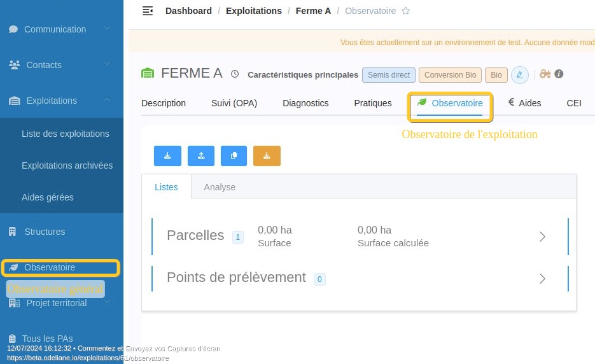The width and height of the screenshot is (595, 364).
Task: Switch to the Pratiques tab
Action: click(x=373, y=103)
